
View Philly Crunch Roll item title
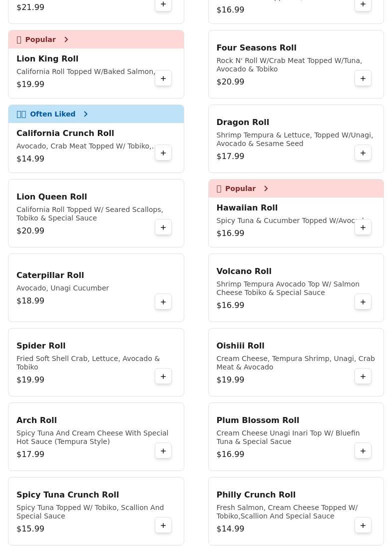pyautogui.click(x=256, y=495)
